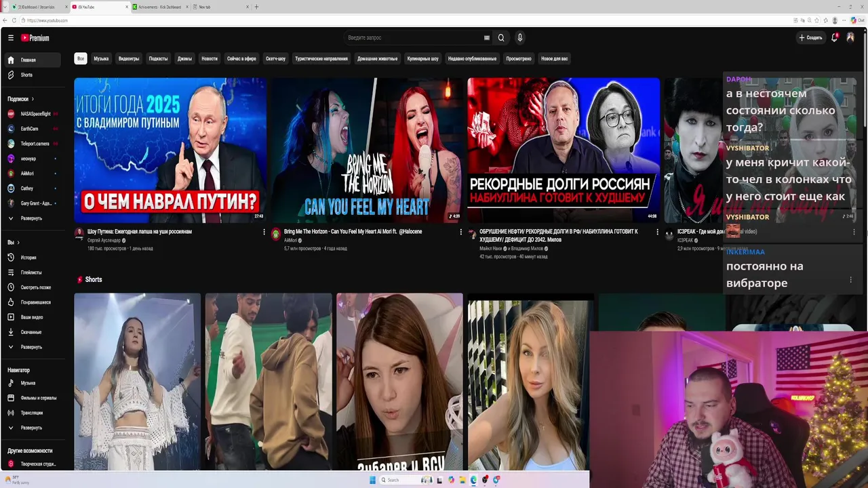
Task: Open Скачанные downloads
Action: click(x=32, y=332)
